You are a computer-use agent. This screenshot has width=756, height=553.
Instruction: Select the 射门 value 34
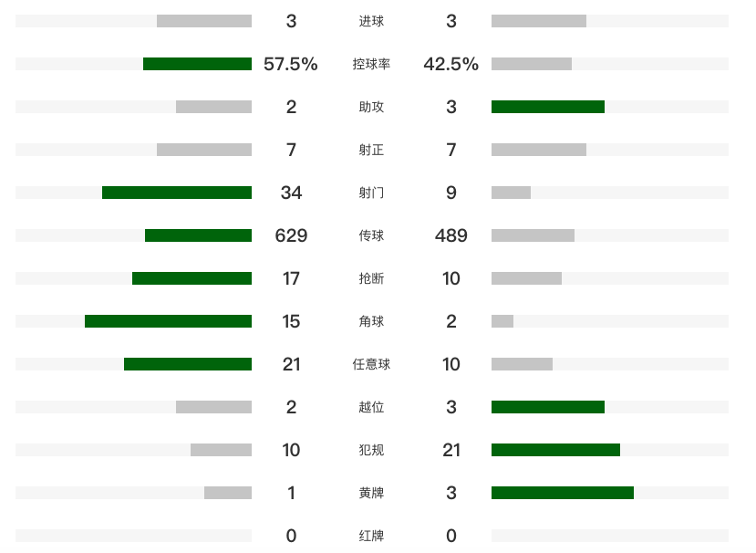tap(291, 193)
